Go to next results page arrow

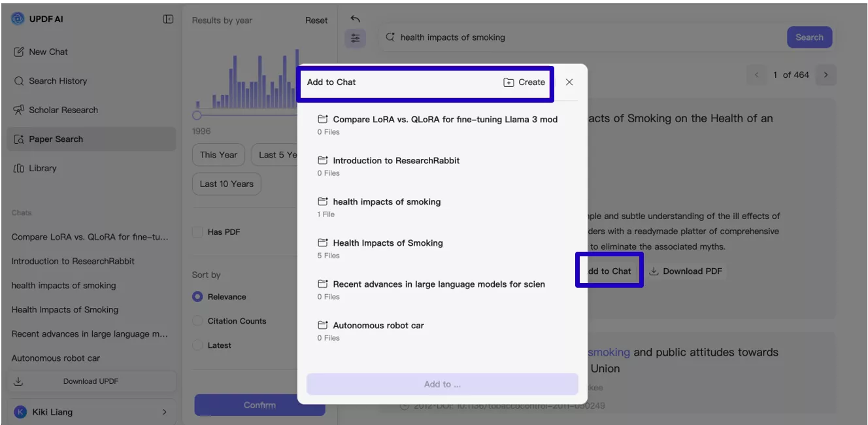[x=826, y=75]
